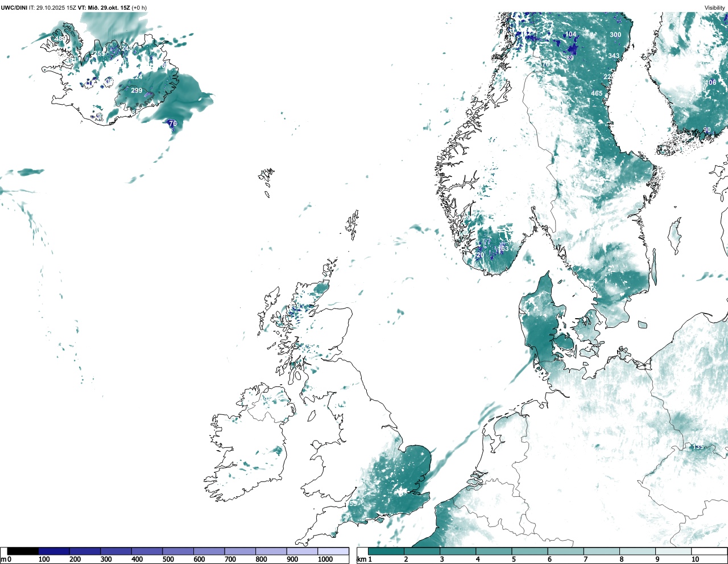
Task: Click the 'VT: Mið. 29.okt. 15Z' valid time
Action: (x=104, y=7)
